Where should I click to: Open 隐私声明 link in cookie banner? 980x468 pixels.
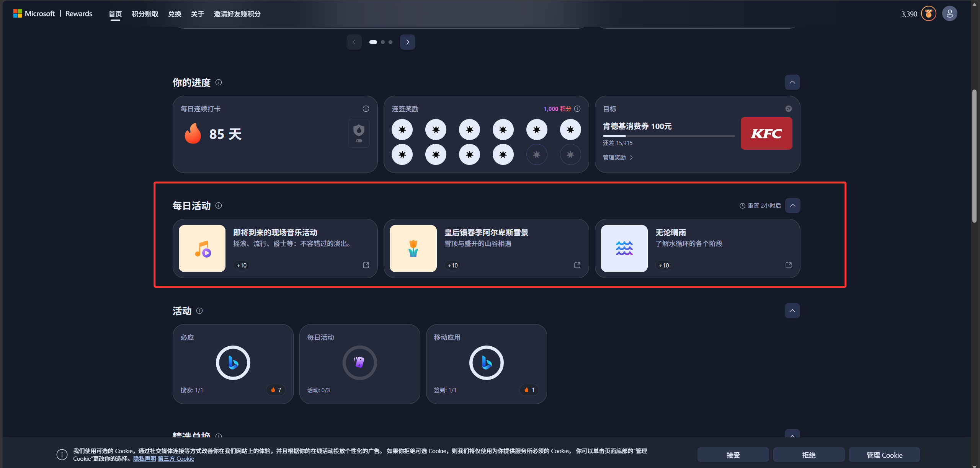pos(145,459)
